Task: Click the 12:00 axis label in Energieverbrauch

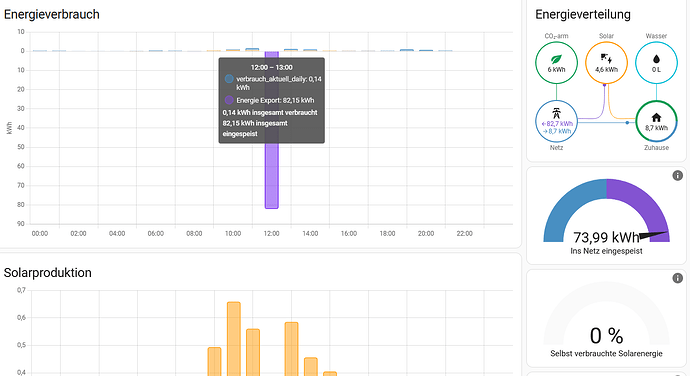Action: click(272, 233)
